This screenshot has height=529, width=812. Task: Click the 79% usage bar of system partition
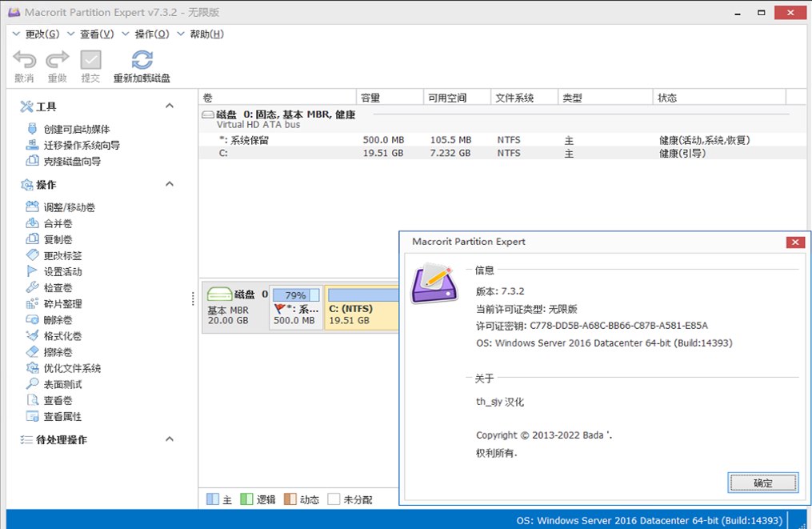(x=296, y=295)
